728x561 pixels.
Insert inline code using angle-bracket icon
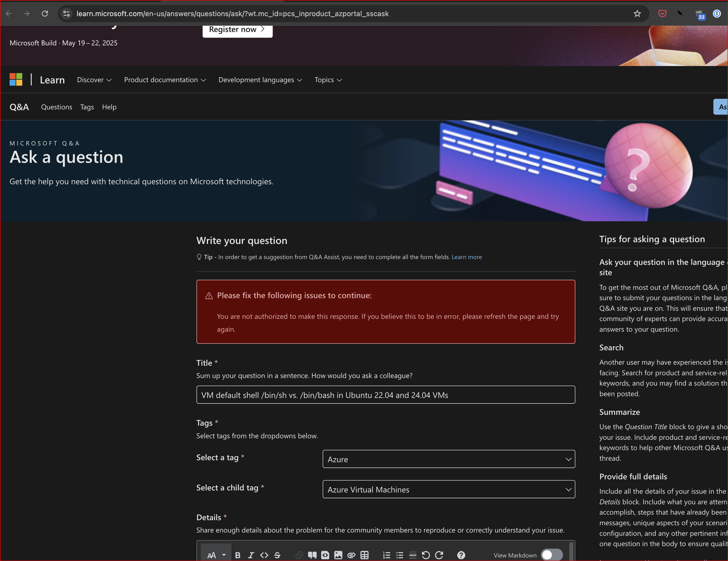(x=264, y=555)
